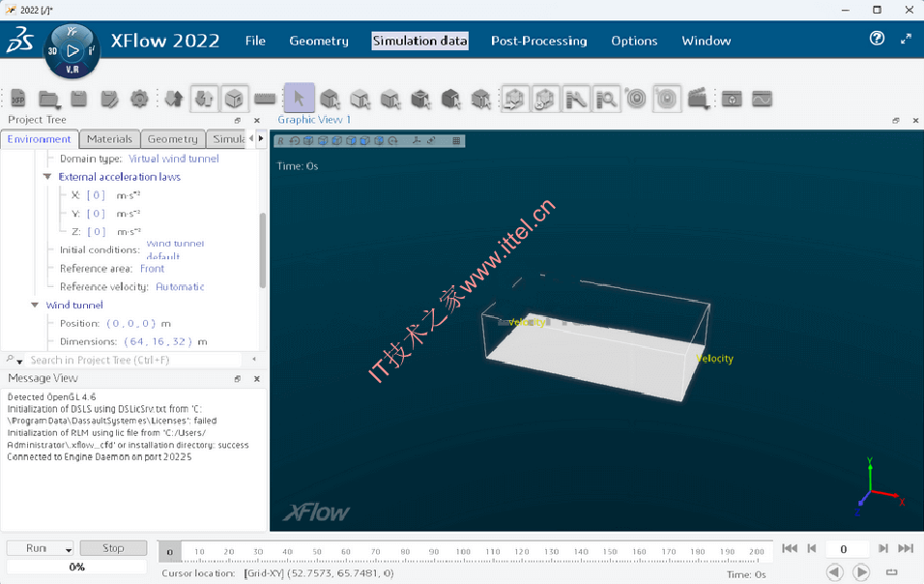Step to the next frame
The width and height of the screenshot is (924, 584).
click(882, 548)
